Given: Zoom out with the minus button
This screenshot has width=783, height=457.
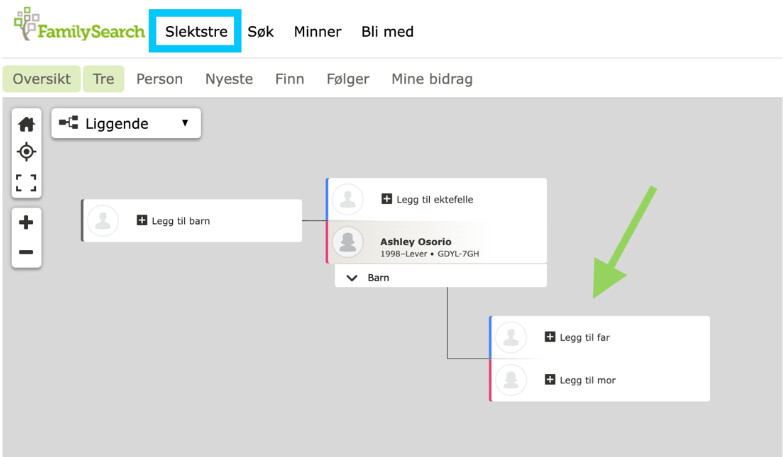Looking at the screenshot, I should pyautogui.click(x=26, y=252).
